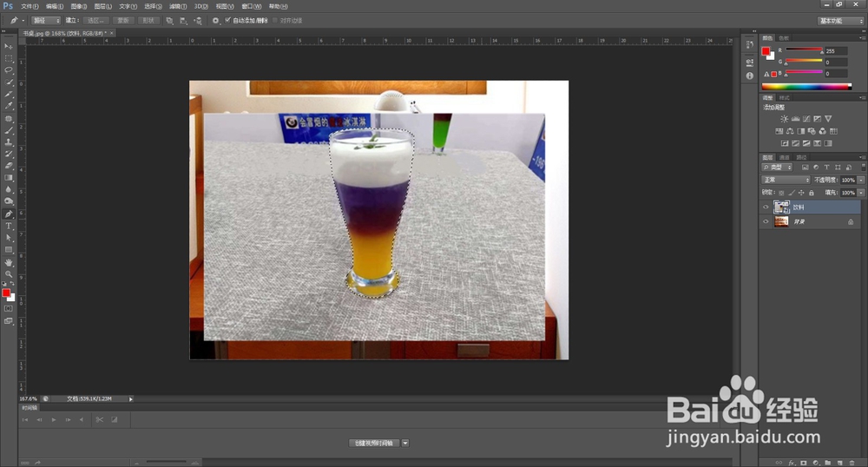Toggle lock position

click(801, 193)
